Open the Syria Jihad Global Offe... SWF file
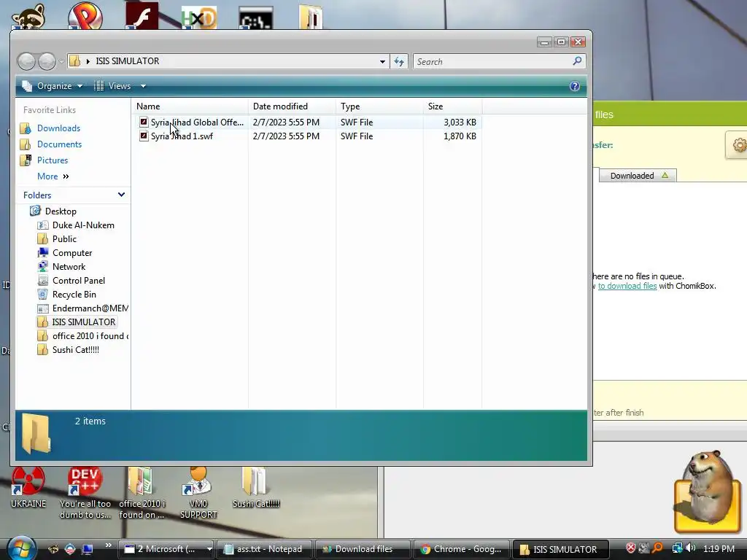Image resolution: width=747 pixels, height=560 pixels. (197, 122)
